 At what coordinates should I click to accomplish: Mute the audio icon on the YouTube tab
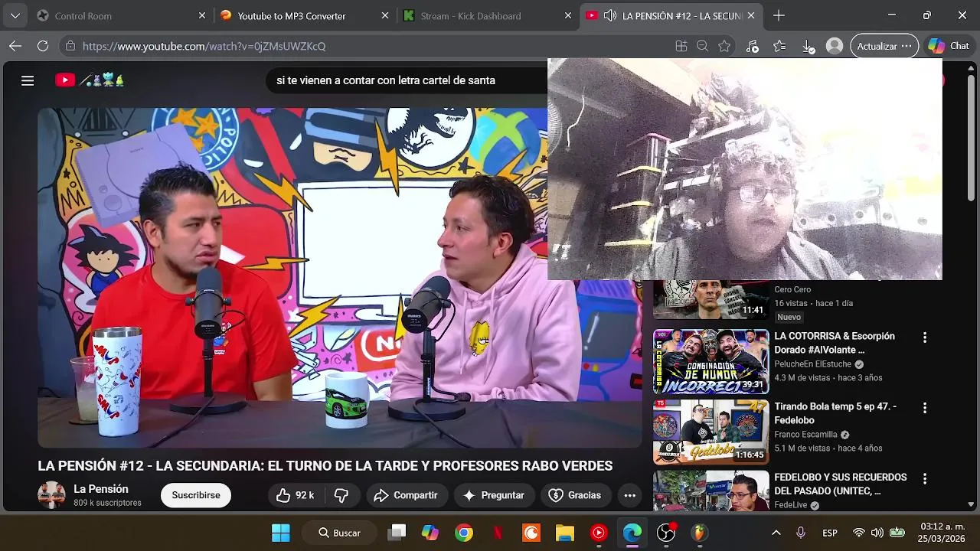(610, 15)
